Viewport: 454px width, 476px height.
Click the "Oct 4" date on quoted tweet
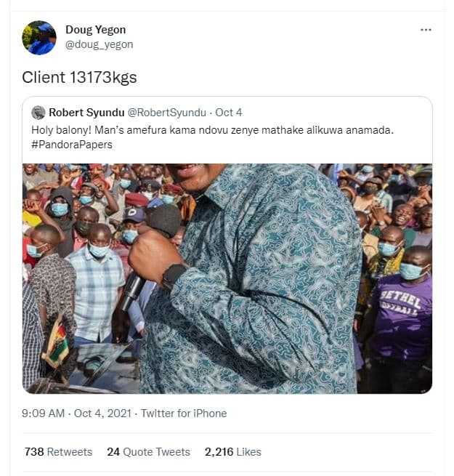(x=229, y=112)
